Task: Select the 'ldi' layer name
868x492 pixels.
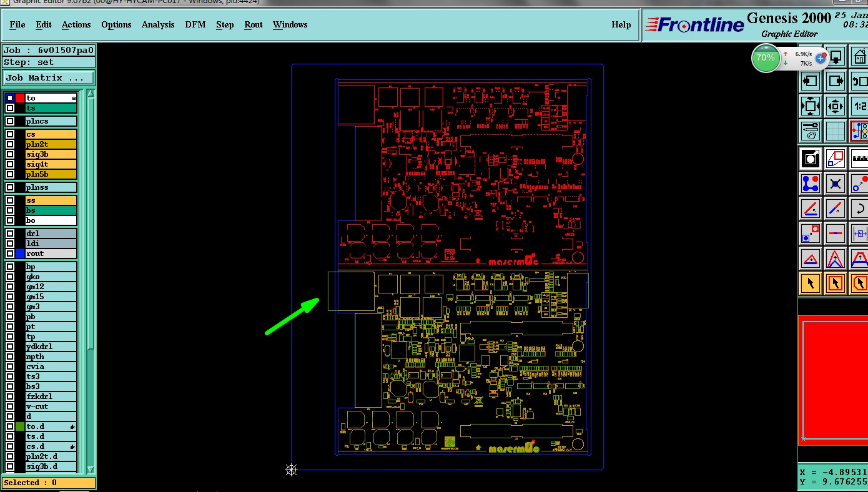Action: click(51, 244)
